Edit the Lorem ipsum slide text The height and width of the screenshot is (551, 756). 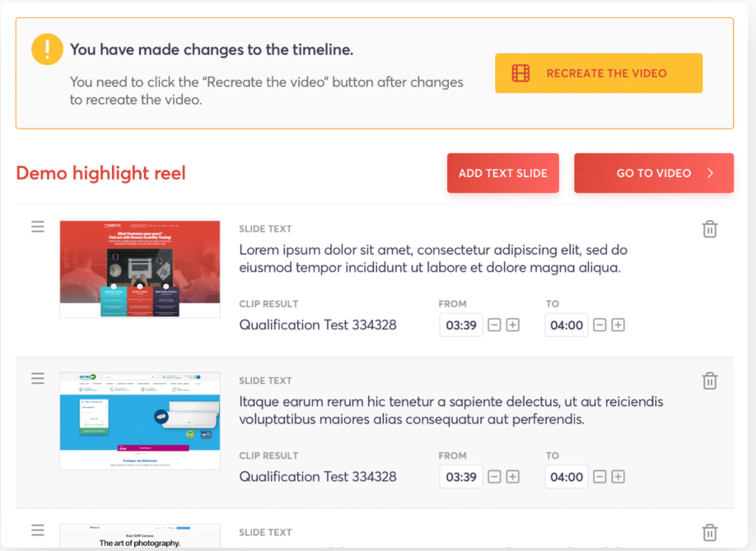(x=433, y=259)
